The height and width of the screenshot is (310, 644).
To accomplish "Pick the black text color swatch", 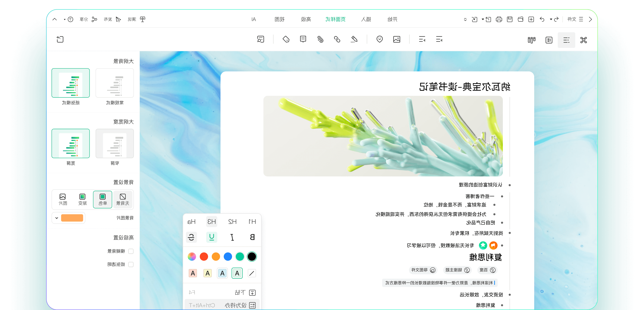I will coord(252,256).
